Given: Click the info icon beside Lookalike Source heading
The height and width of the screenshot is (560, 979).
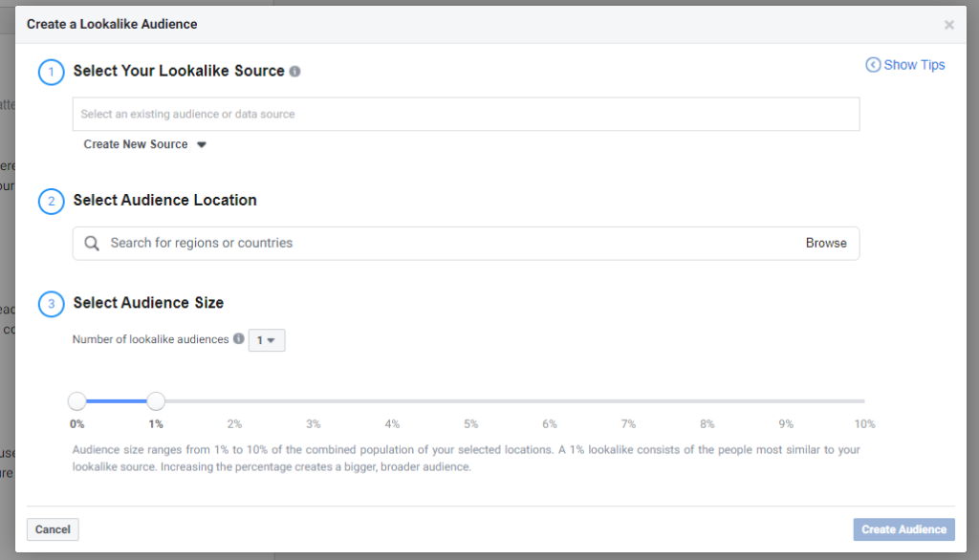Looking at the screenshot, I should pyautogui.click(x=295, y=72).
